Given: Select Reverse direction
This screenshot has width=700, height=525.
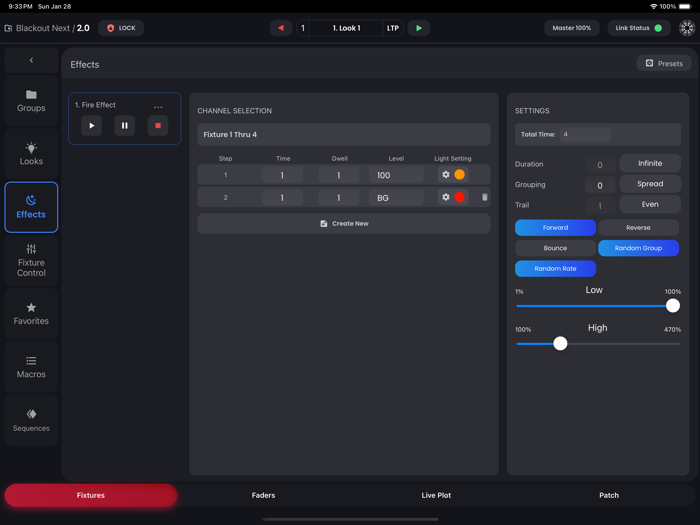Looking at the screenshot, I should pos(638,228).
